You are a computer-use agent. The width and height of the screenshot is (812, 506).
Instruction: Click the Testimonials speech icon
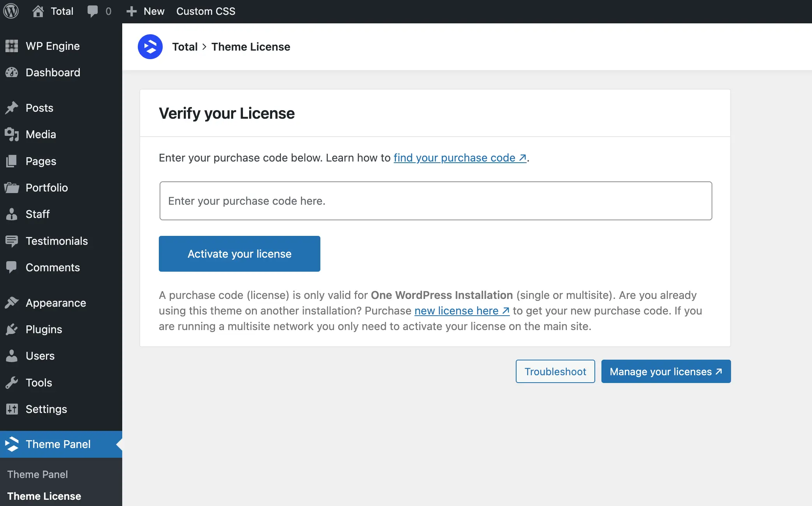click(12, 241)
